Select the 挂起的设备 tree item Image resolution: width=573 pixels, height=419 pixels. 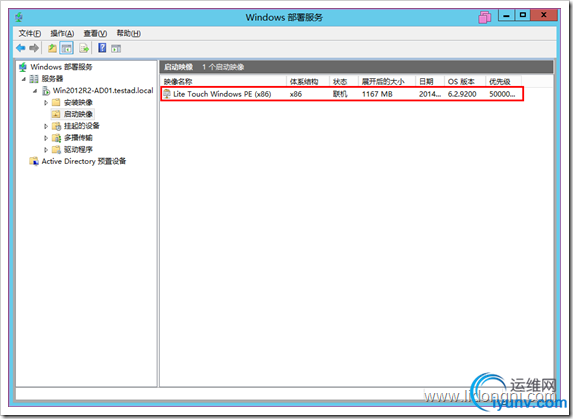pos(81,126)
